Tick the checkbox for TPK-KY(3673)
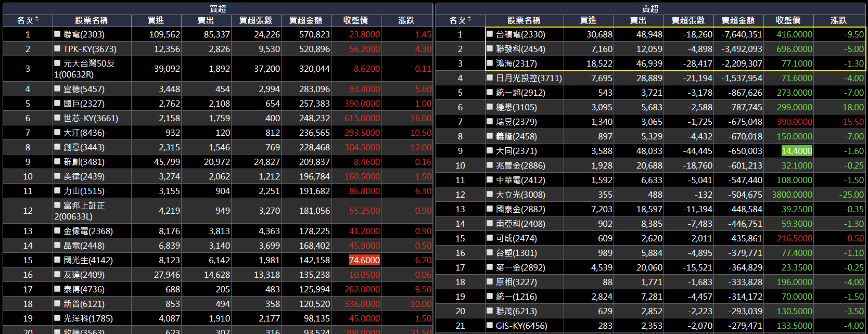Screen dimensions: 868x334 [x=57, y=48]
